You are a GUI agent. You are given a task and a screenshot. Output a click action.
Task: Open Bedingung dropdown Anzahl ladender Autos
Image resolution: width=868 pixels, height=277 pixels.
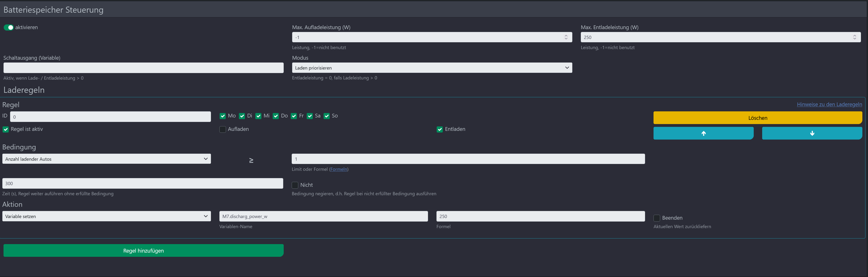click(107, 159)
